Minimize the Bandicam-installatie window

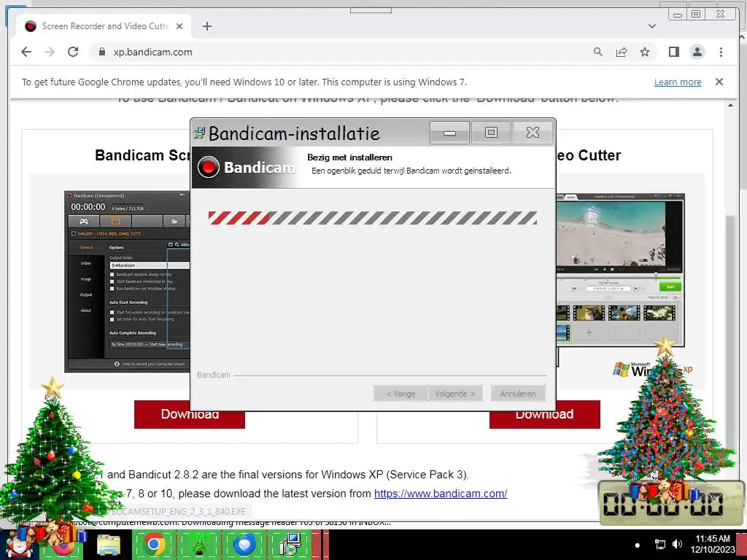pyautogui.click(x=449, y=133)
